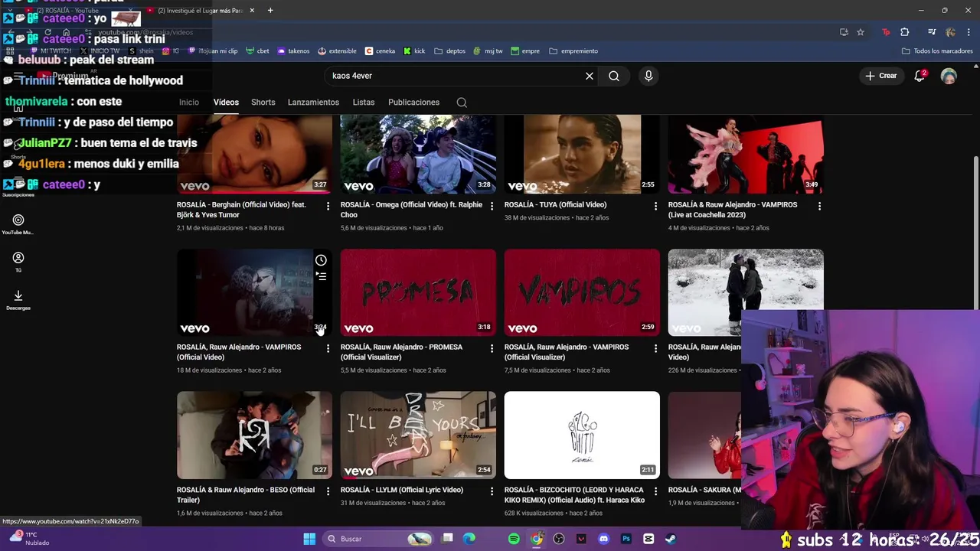The image size is (980, 551).
Task: Open the 'ceneka' bookmark
Action: (380, 51)
